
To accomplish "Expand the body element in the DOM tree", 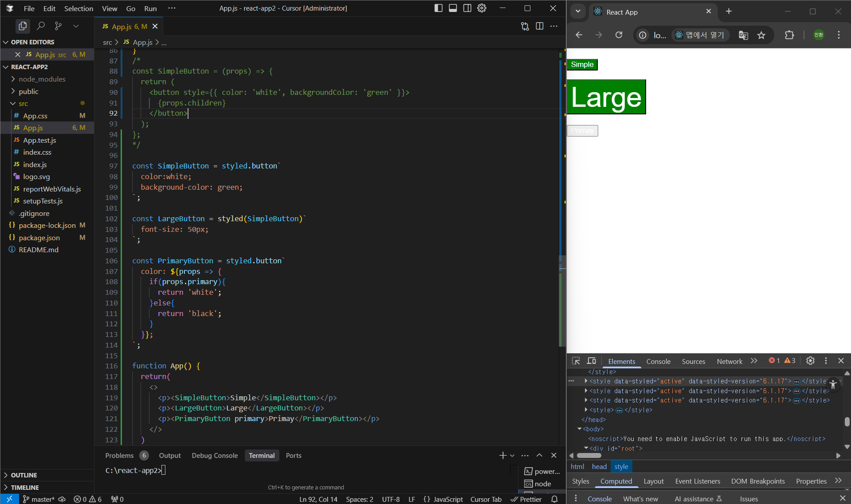I will [580, 429].
